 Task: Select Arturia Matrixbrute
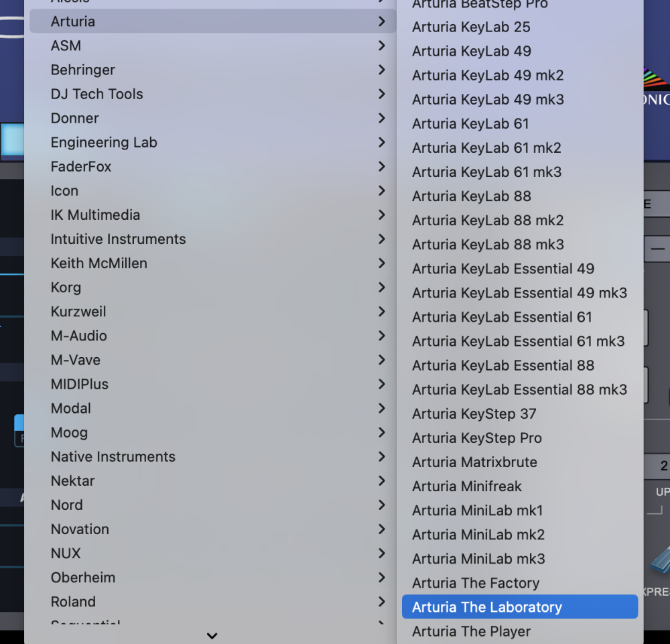tap(520, 462)
